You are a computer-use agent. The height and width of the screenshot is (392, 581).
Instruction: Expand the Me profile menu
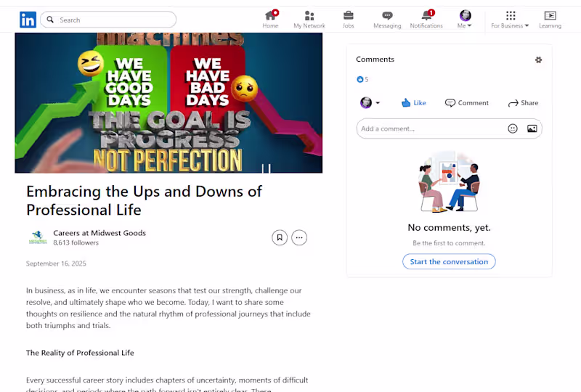[x=465, y=20]
